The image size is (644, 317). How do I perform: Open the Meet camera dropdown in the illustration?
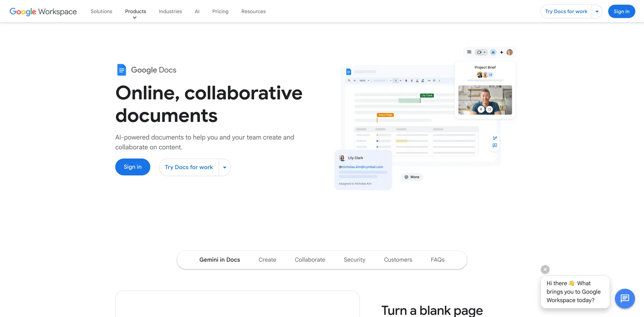click(x=481, y=52)
